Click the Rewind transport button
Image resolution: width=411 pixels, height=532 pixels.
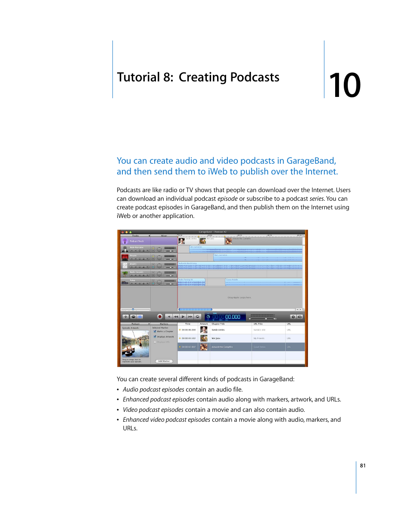[176, 317]
